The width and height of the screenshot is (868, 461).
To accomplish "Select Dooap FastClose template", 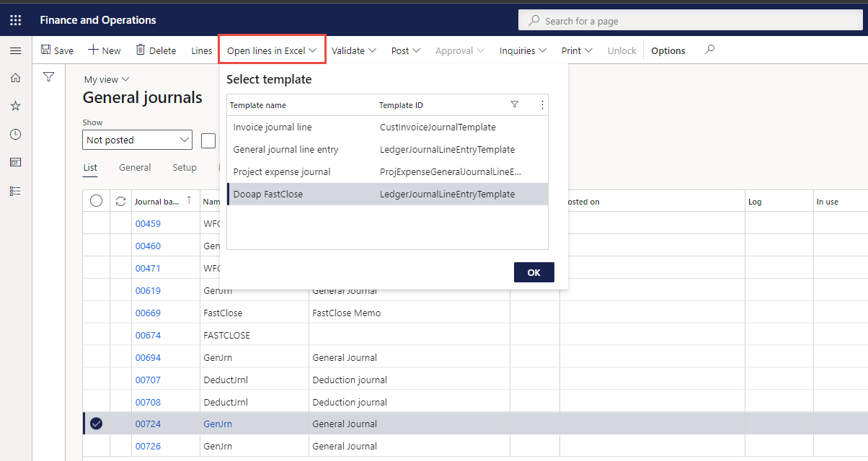I will (387, 194).
